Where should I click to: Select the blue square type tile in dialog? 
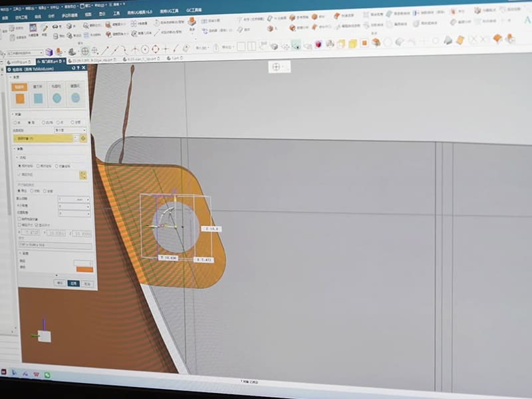[x=38, y=94]
